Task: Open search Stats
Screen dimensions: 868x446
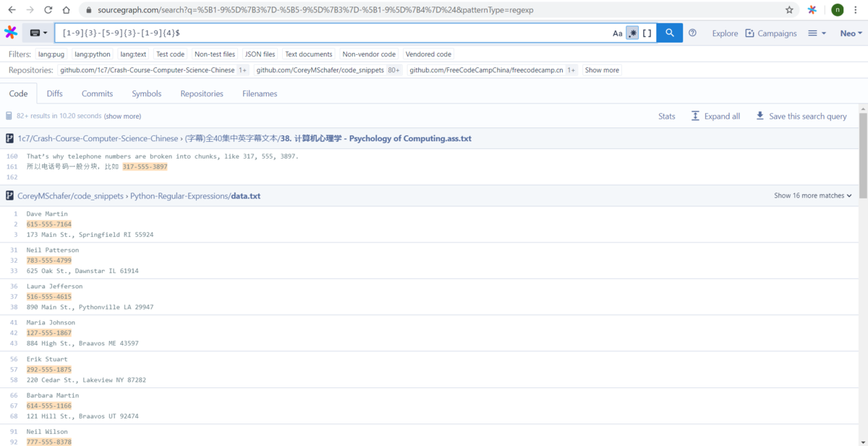Action: tap(667, 116)
